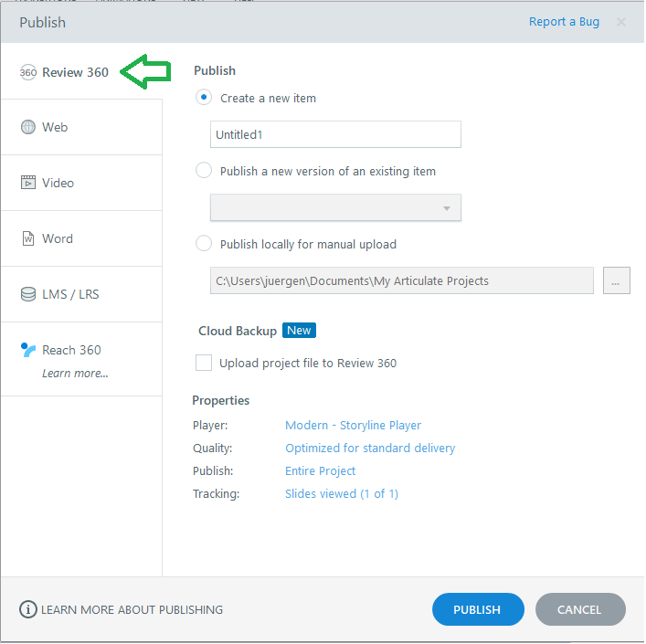646x644 pixels.
Task: Click the browse ellipsis button for folder
Action: tap(617, 281)
